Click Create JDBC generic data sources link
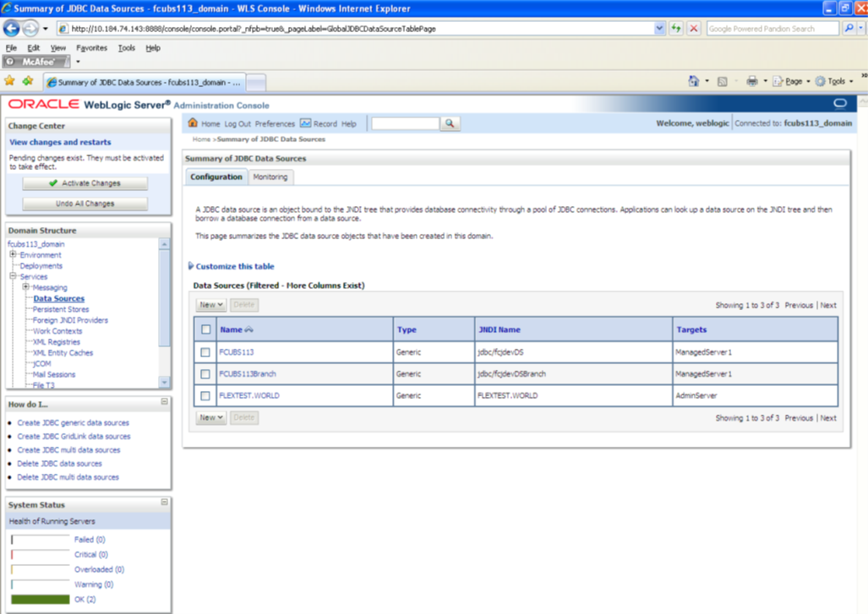Viewport: 868px width, 614px height. [x=73, y=422]
